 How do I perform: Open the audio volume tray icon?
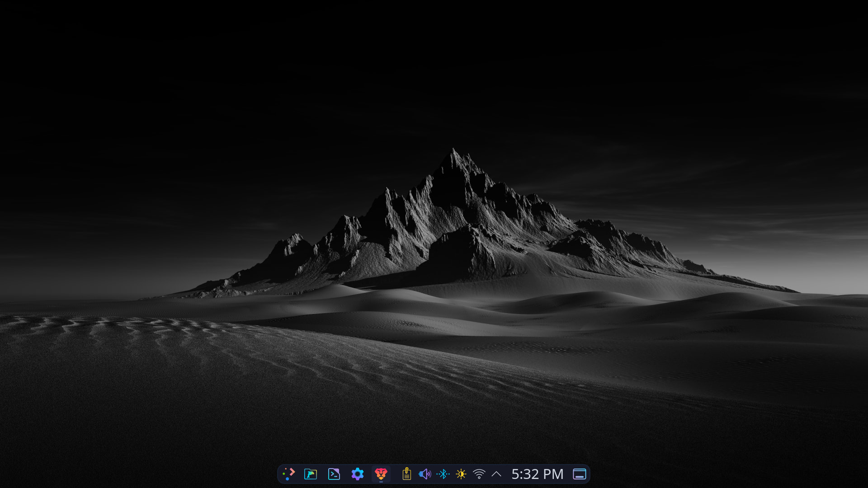click(425, 474)
